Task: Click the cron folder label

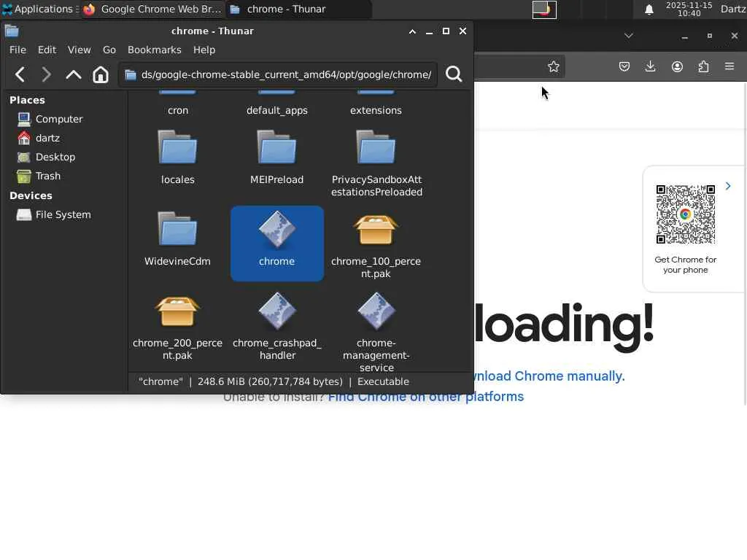Action: click(178, 111)
